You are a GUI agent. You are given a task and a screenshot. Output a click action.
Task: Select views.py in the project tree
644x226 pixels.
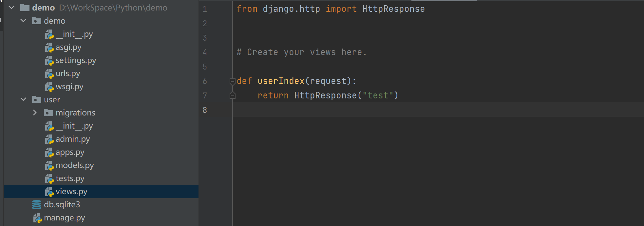click(x=71, y=192)
